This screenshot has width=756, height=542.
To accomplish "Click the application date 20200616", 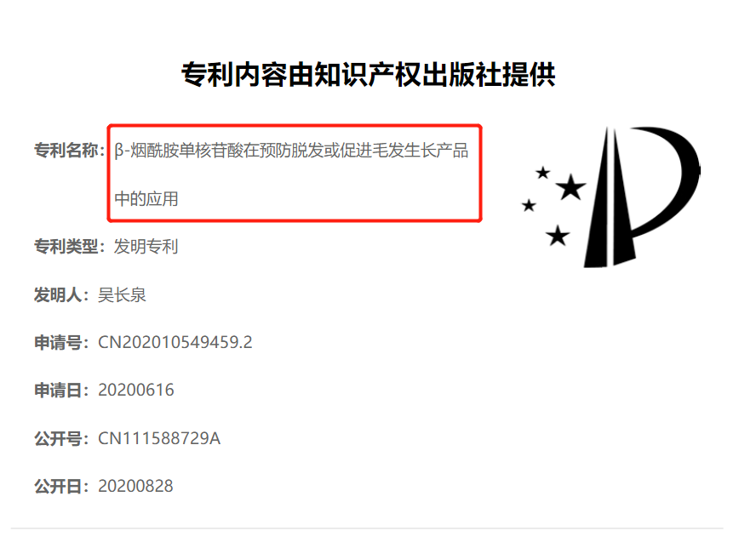I will [136, 390].
